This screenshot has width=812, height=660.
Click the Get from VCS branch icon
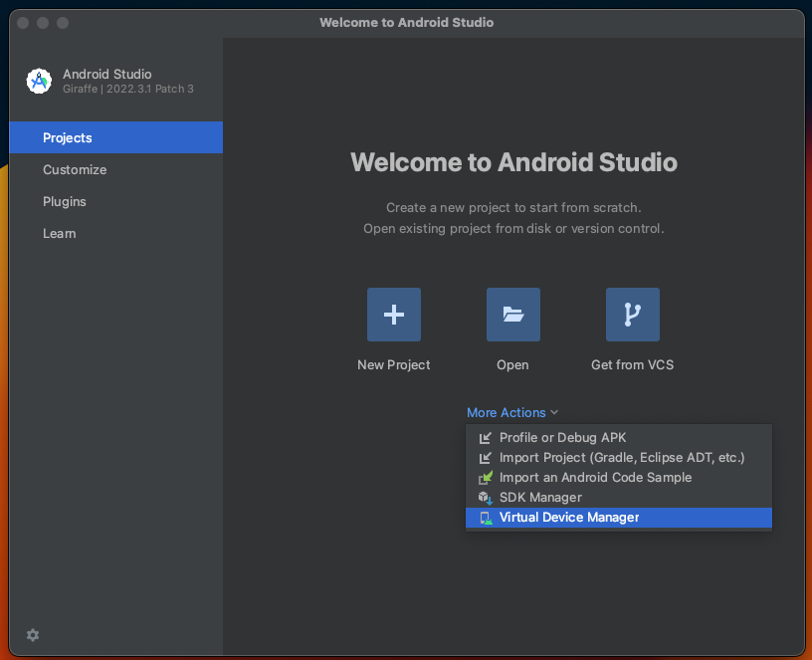coord(632,315)
